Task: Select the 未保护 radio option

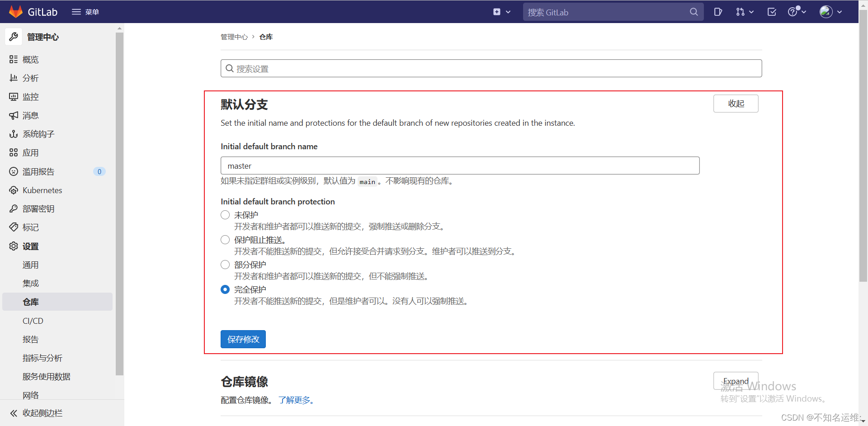Action: coord(225,215)
